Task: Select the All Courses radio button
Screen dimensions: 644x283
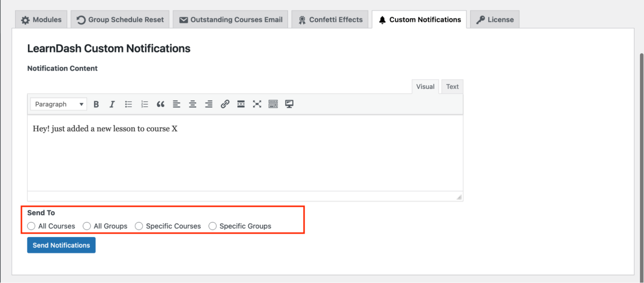Action: 31,226
